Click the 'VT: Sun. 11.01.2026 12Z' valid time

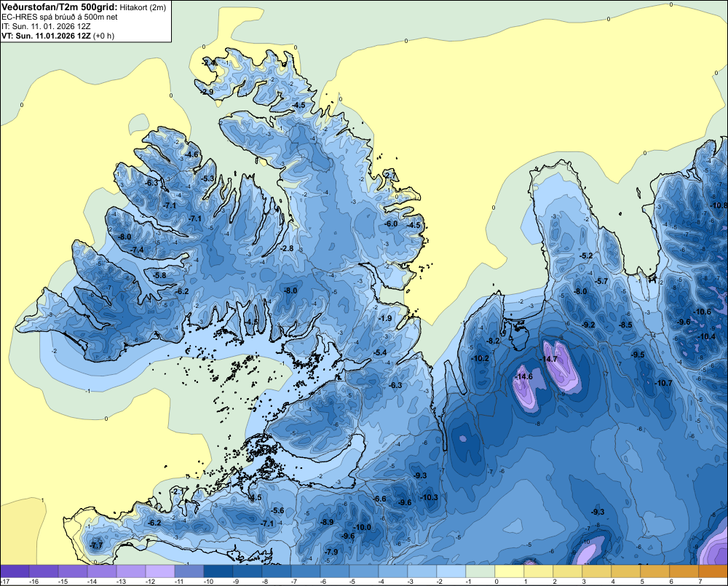(46, 36)
